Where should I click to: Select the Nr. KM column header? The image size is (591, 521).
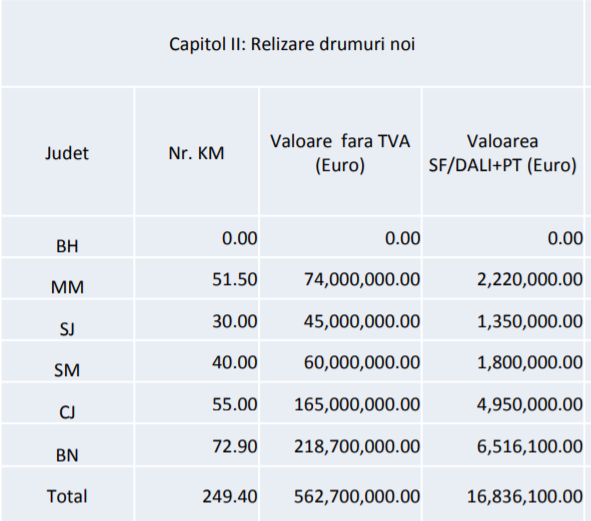pos(196,153)
